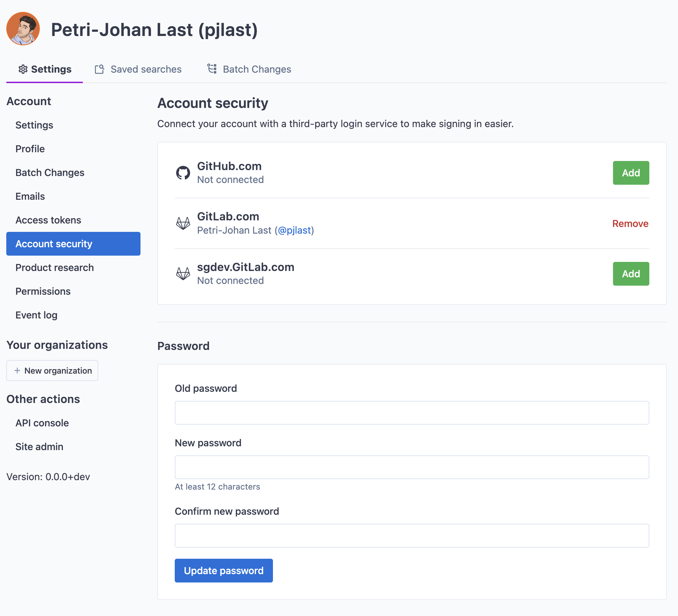Screen dimensions: 678x616
Task: Open the @pjlast GitLab profile link
Action: coord(294,230)
